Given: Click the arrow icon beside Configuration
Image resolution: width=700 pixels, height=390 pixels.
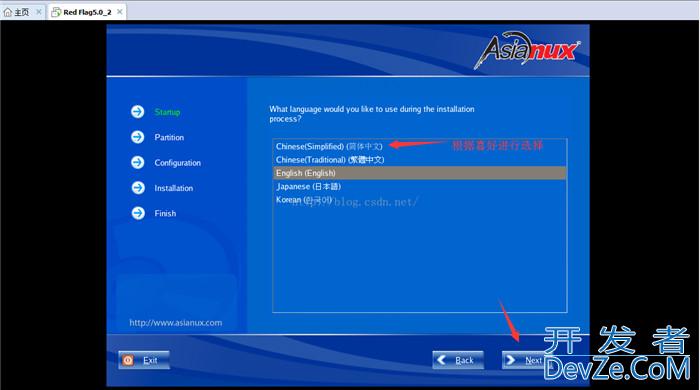Looking at the screenshot, I should coord(138,162).
